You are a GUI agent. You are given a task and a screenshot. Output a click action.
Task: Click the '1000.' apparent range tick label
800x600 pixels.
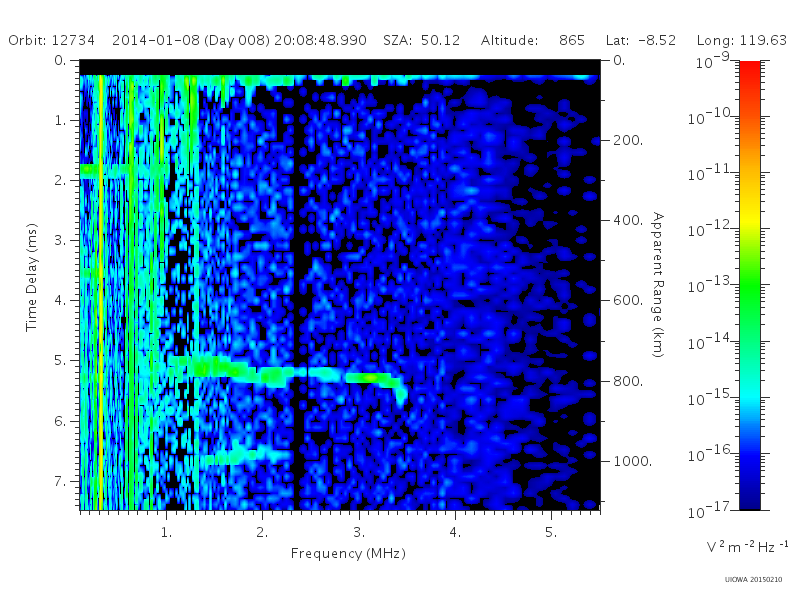(632, 461)
